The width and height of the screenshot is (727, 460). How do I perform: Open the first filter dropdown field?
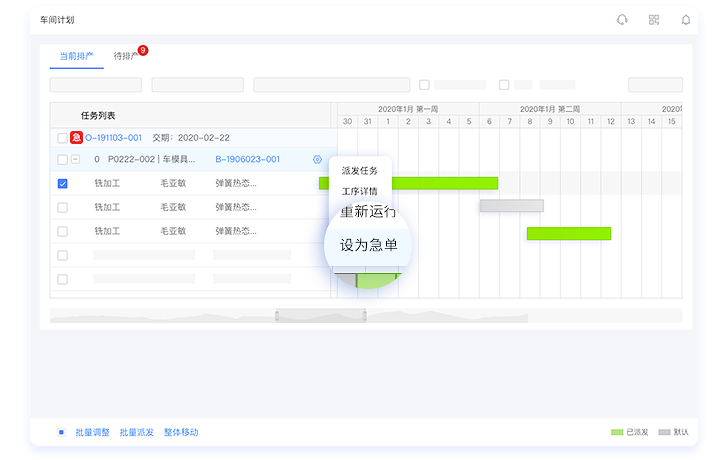96,85
